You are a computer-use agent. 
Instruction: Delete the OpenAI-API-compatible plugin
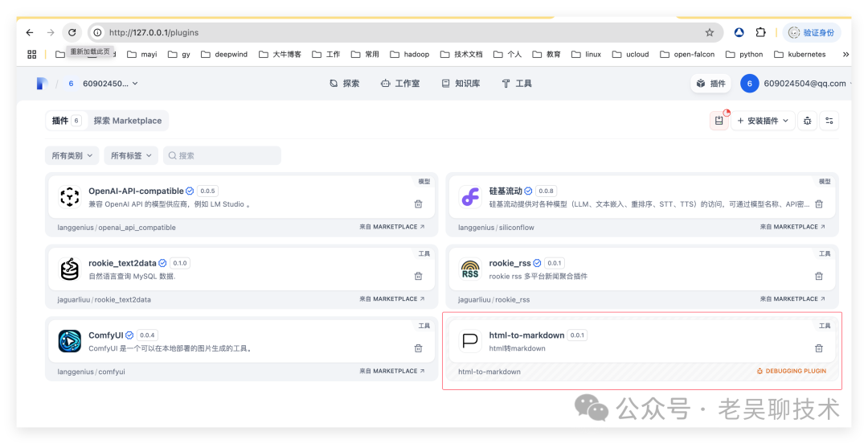[419, 204]
